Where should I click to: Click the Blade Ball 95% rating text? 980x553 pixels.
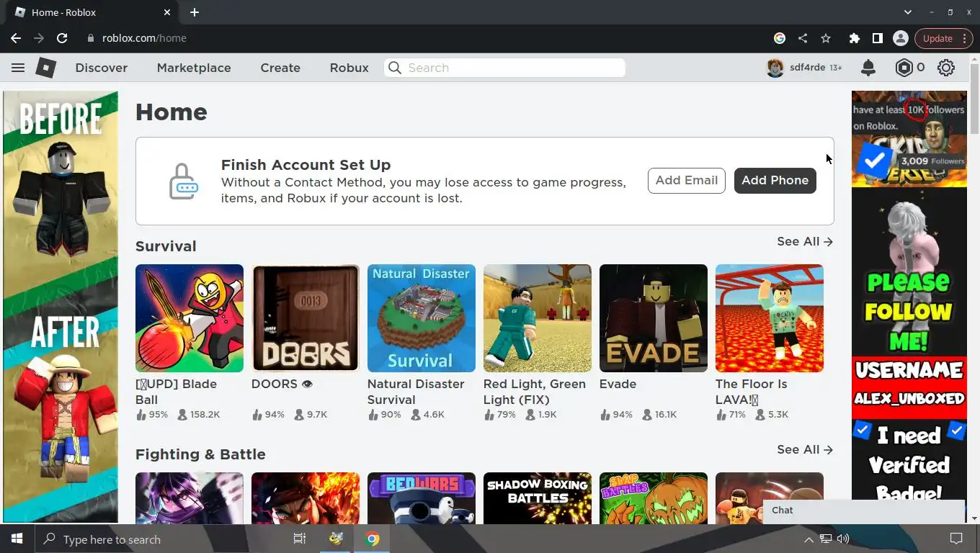tap(158, 415)
